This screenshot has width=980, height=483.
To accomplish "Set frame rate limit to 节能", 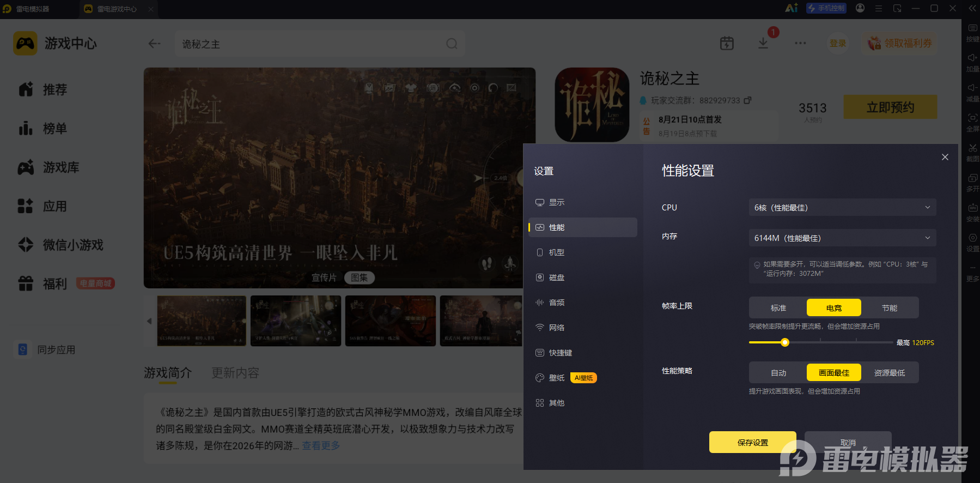I will pyautogui.click(x=890, y=307).
